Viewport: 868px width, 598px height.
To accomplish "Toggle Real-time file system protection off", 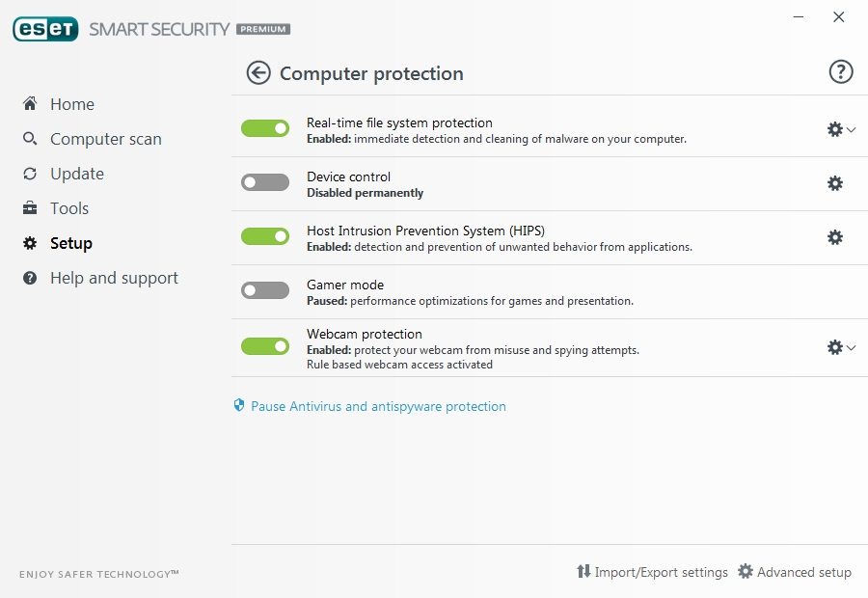I will (265, 128).
